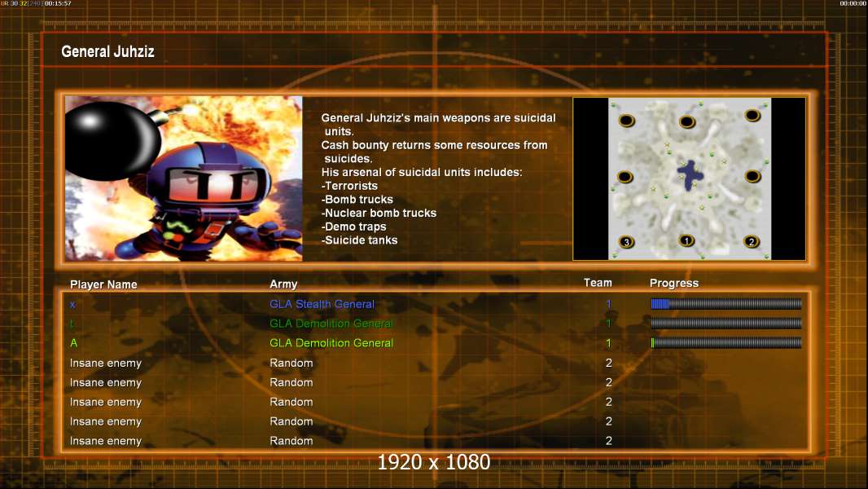Click the empty middle-left start slot on minimap
The image size is (868, 489).
click(625, 177)
